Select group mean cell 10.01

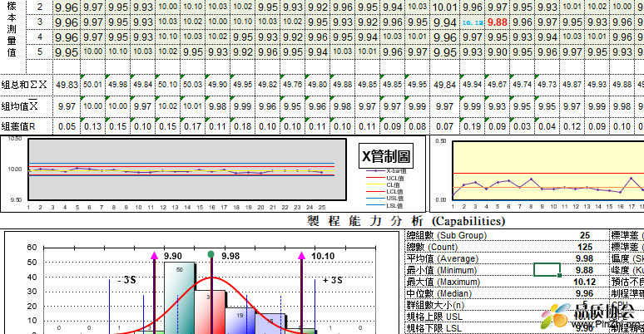[x=193, y=106]
